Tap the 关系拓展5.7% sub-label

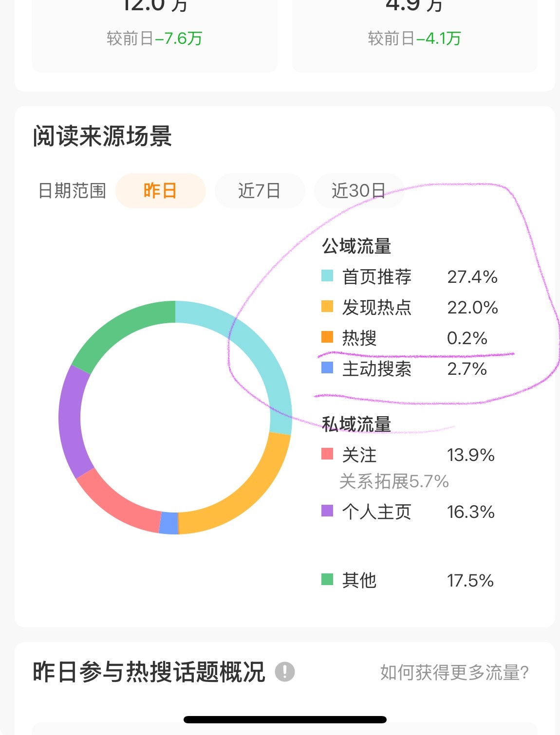coord(394,481)
